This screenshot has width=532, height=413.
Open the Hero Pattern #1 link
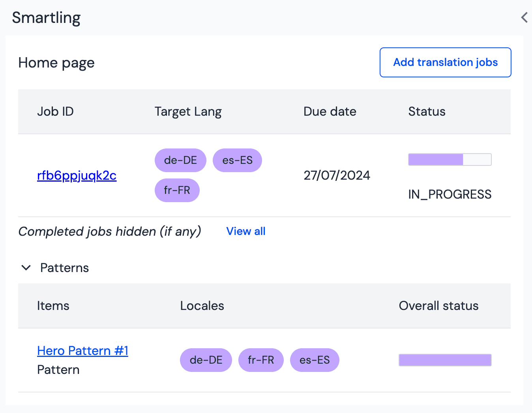pyautogui.click(x=83, y=351)
